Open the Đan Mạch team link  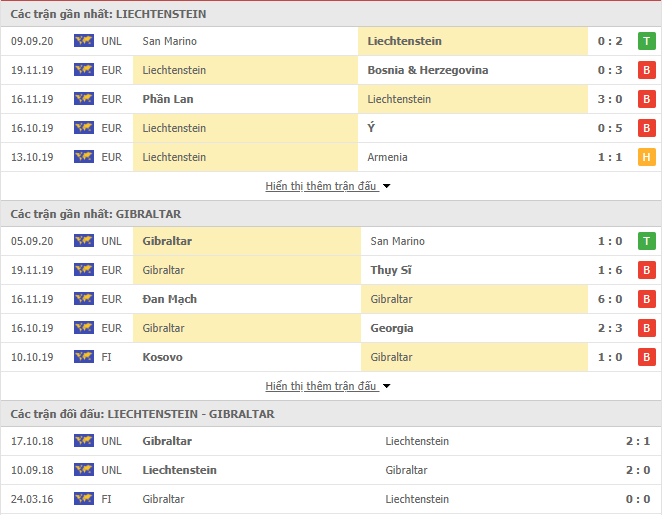(169, 299)
